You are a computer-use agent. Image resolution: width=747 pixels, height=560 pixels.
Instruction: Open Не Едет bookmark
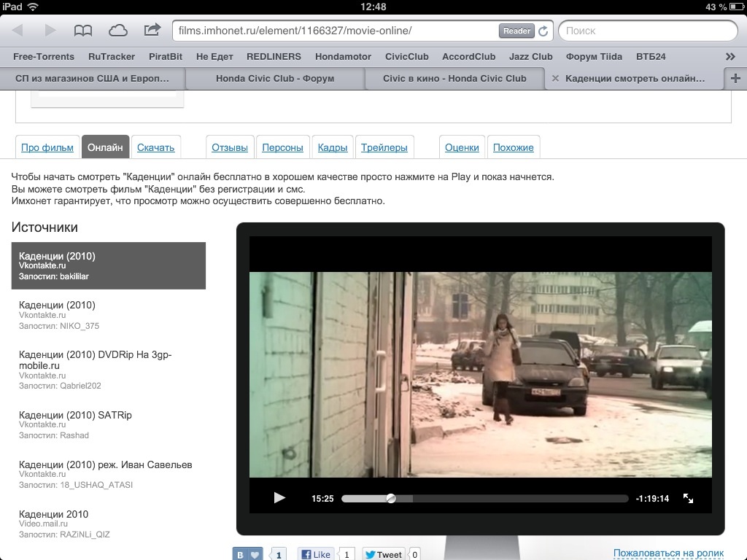pos(214,57)
